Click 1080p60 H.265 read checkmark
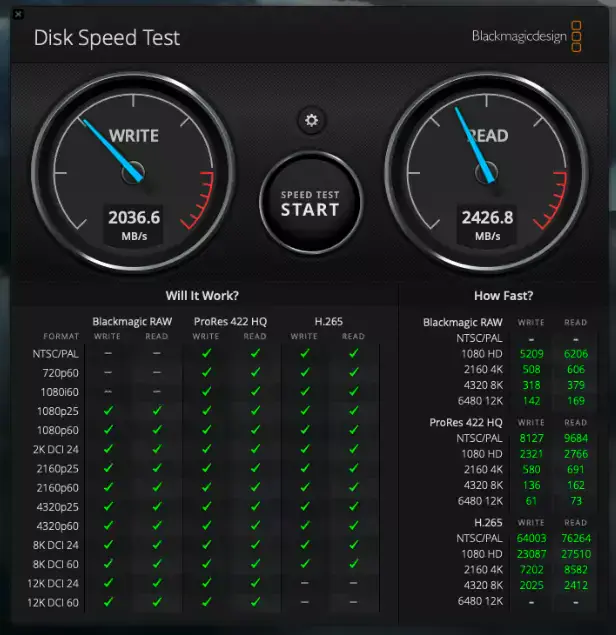This screenshot has height=635, width=616. (354, 430)
